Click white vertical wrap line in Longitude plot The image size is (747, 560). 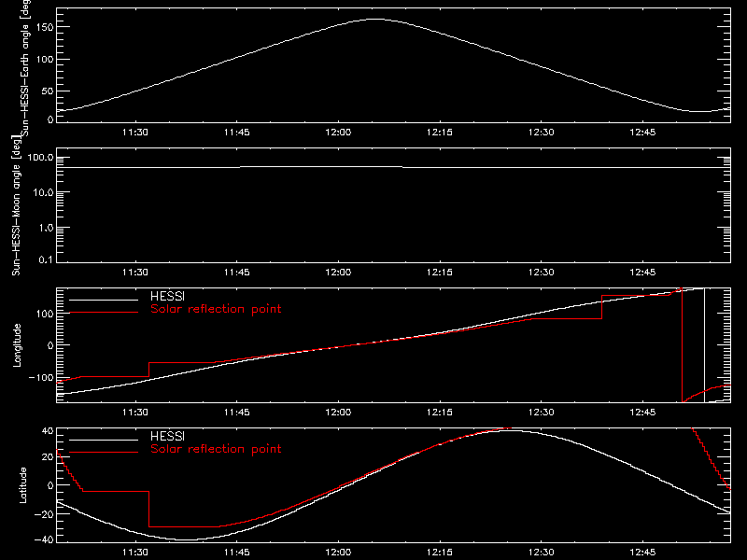pos(704,345)
